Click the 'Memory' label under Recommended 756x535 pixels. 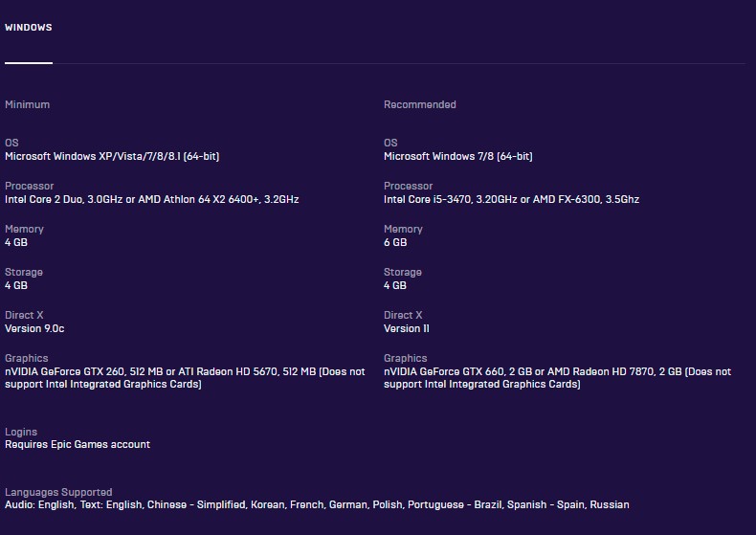pos(403,229)
